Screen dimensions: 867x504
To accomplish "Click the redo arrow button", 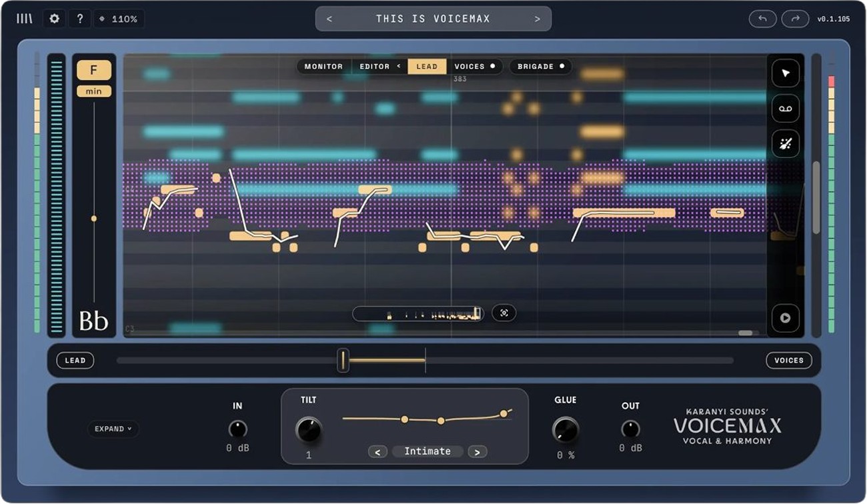I will coord(795,19).
